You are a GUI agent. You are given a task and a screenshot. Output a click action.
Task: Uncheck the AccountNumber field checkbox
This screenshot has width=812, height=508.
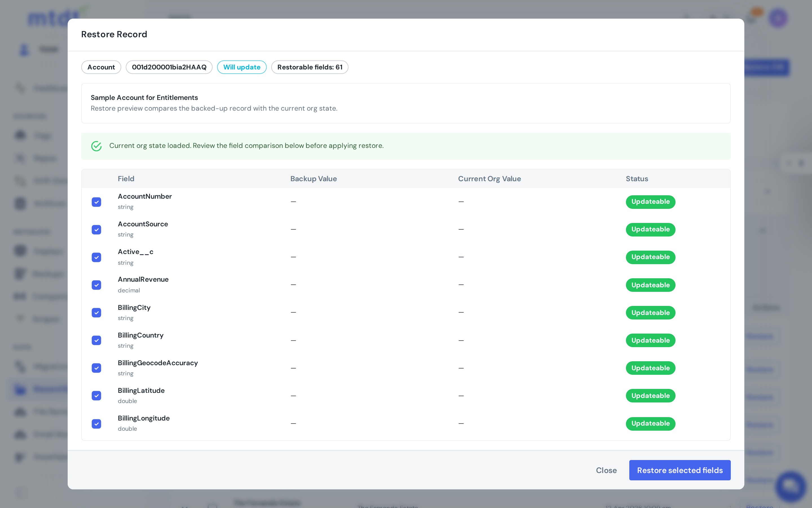click(96, 202)
